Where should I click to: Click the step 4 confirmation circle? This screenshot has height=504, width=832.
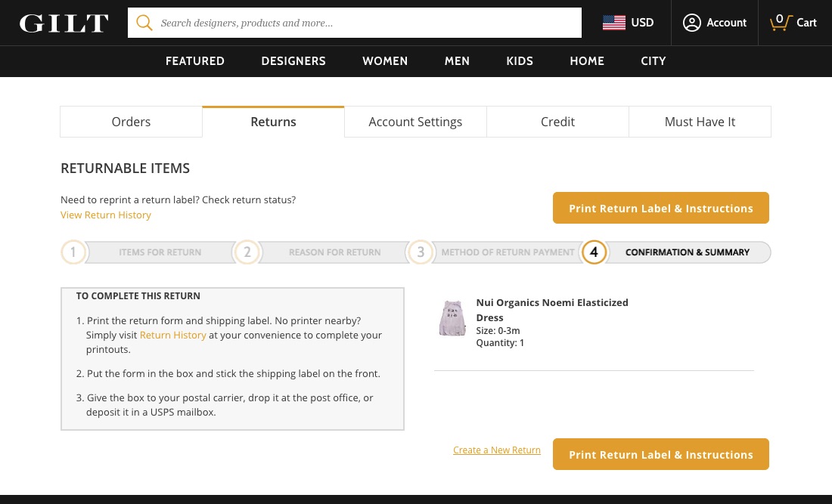(x=594, y=252)
